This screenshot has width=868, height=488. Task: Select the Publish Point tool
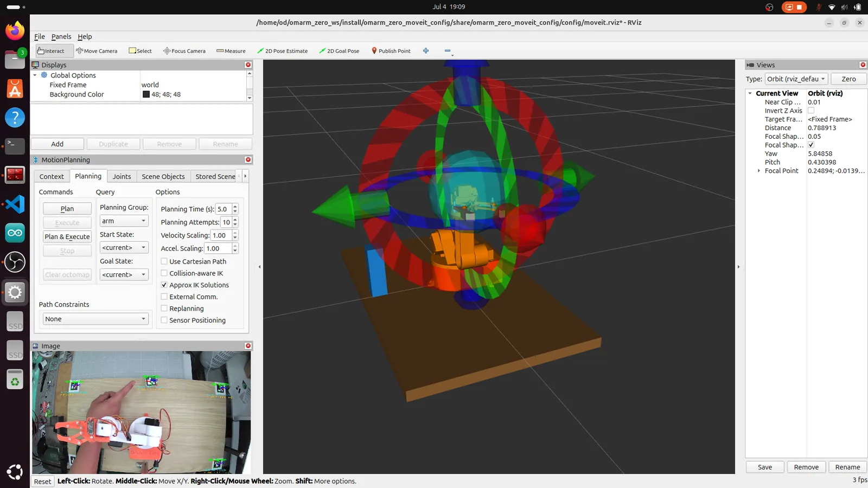coord(391,51)
